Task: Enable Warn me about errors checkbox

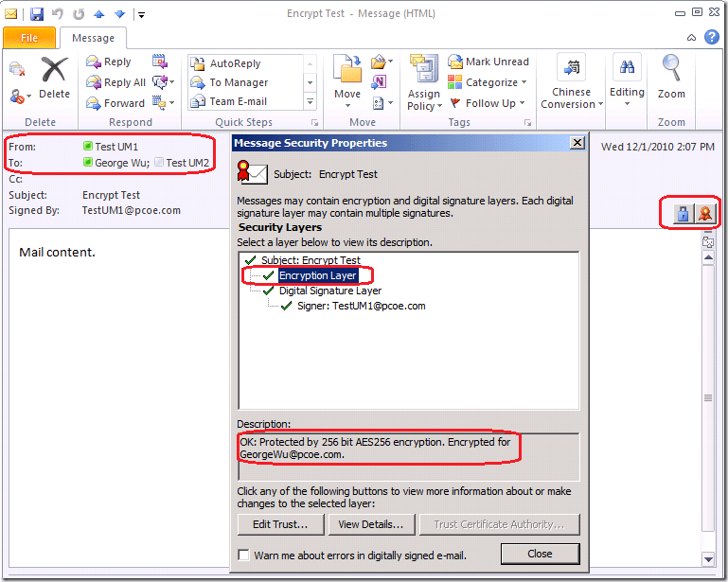Action: pyautogui.click(x=243, y=556)
